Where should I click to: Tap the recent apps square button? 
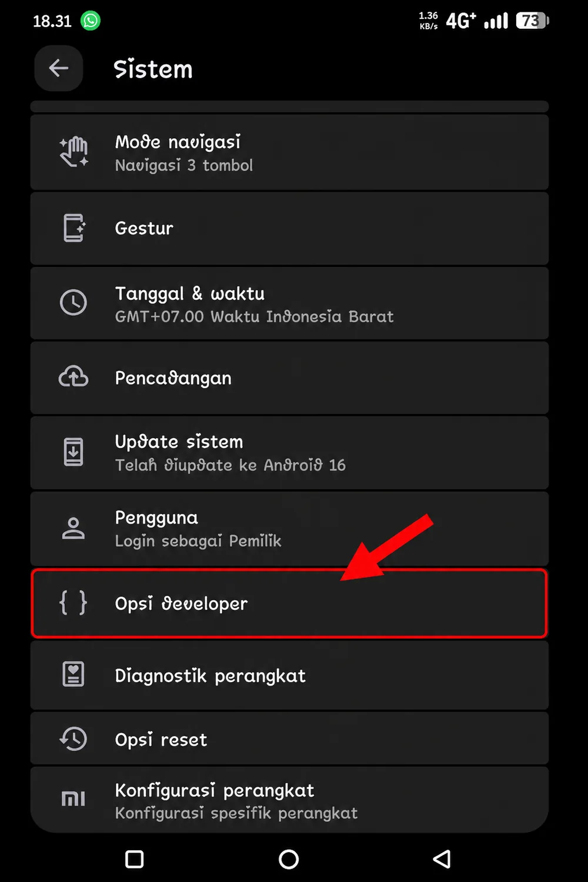135,859
